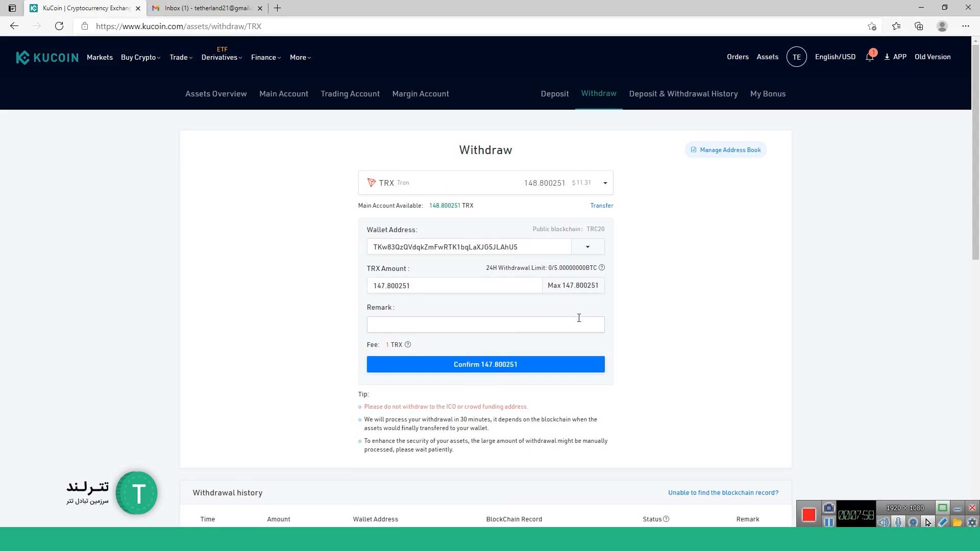Stop recording with the red square button
This screenshot has height=551, width=980.
[808, 515]
